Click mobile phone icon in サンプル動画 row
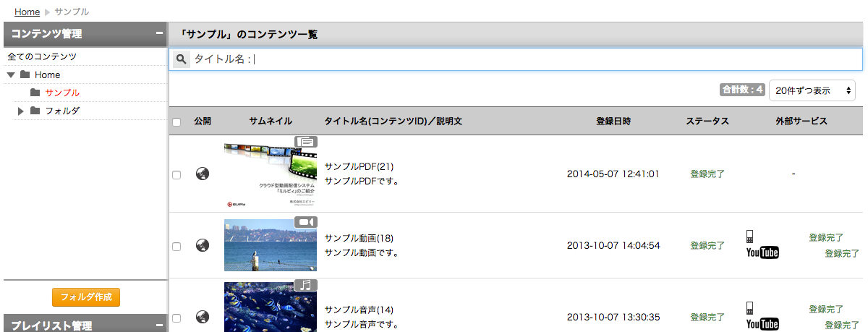Screen dimensions: 868x332 coord(750,236)
